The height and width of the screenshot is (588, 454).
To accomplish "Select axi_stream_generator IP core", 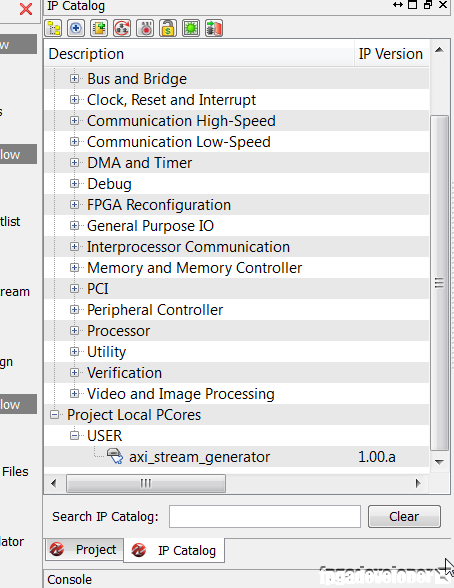I will (x=199, y=457).
